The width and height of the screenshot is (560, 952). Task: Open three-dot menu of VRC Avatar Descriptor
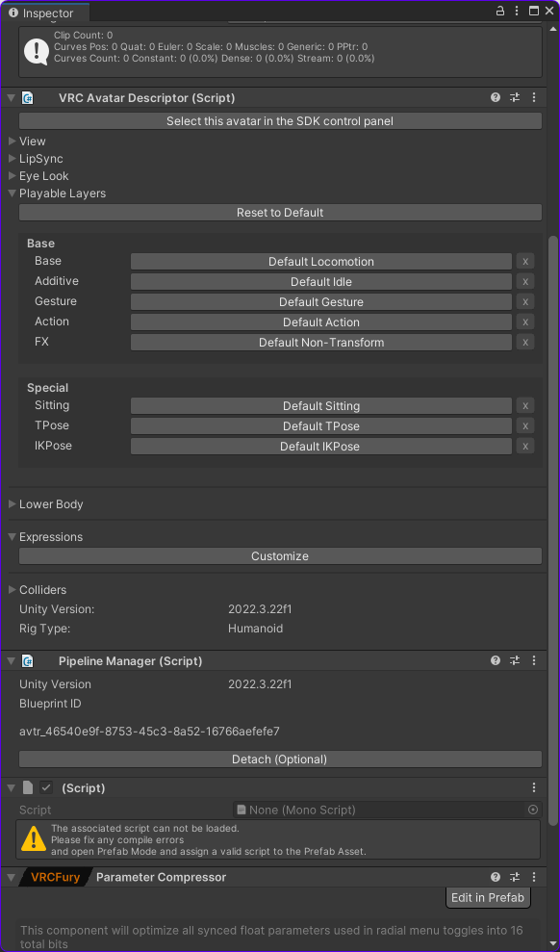(x=534, y=98)
